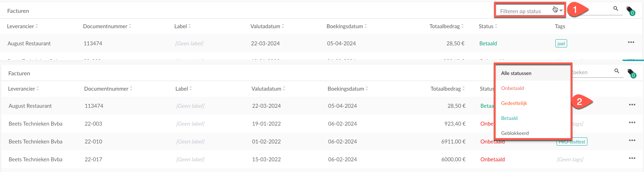Click the tag icon with badge in top panel

click(630, 11)
